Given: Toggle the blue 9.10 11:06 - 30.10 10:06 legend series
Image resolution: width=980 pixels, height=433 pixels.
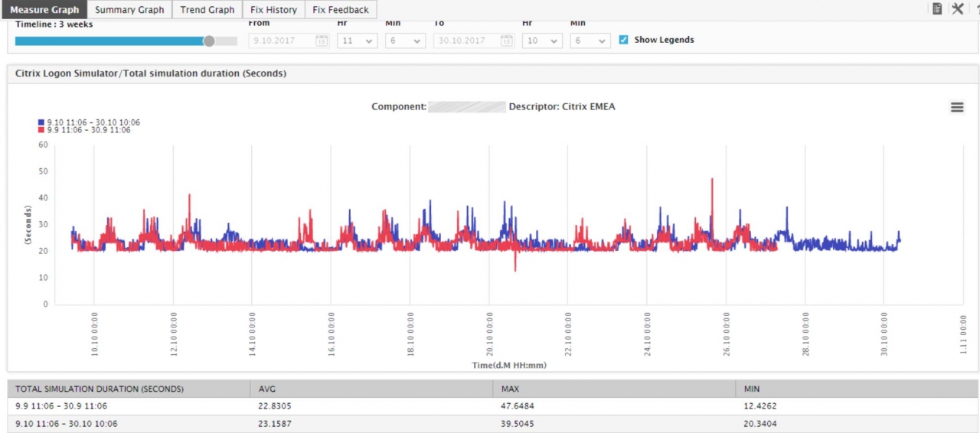Looking at the screenshot, I should point(89,122).
